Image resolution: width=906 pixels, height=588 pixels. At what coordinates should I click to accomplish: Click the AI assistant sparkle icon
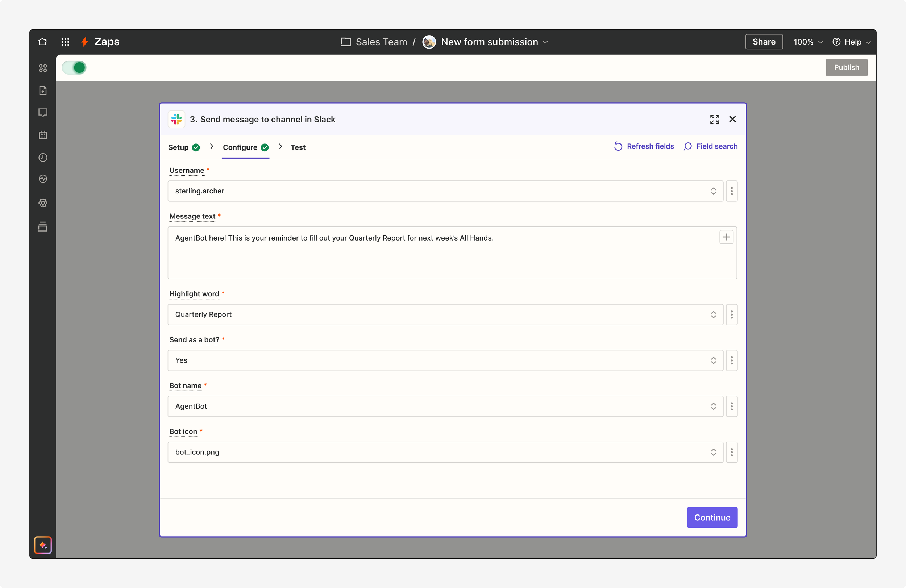43,545
